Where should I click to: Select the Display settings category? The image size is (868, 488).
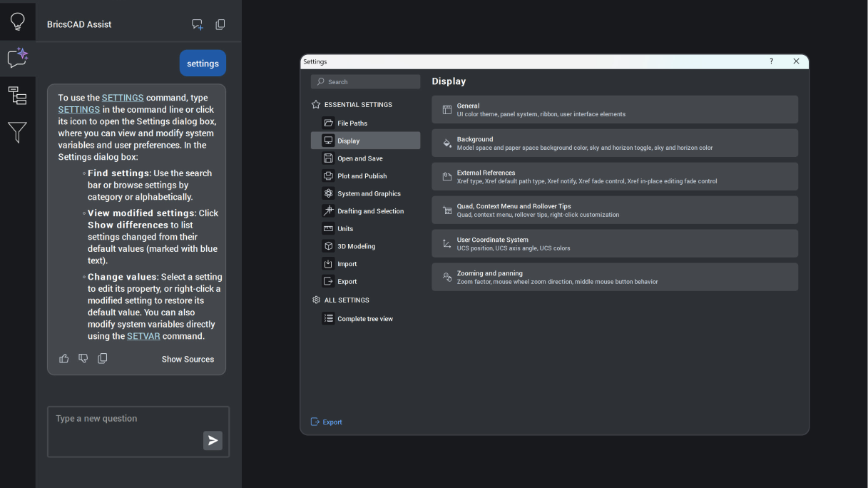tap(365, 141)
